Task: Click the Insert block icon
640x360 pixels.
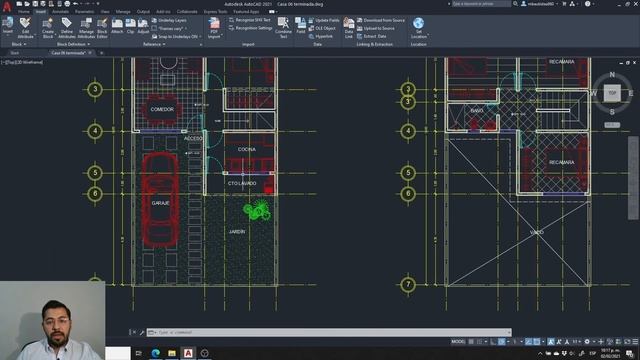Action: [x=8, y=22]
